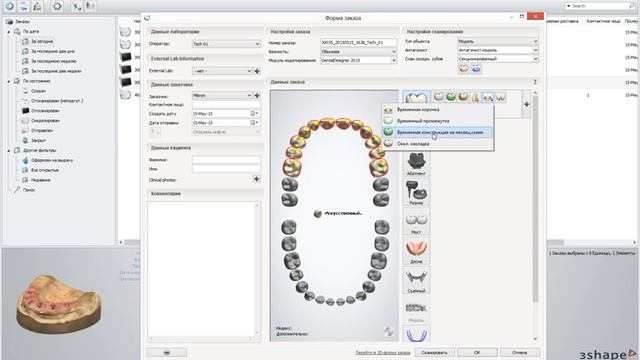Click the Фамилия patient surname field
This screenshot has height=360, width=640.
[226, 160]
